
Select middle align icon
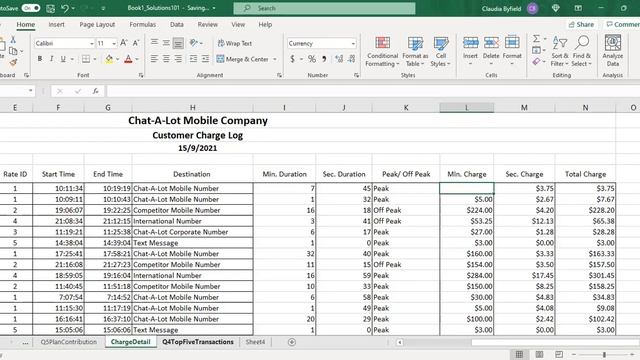[166, 43]
